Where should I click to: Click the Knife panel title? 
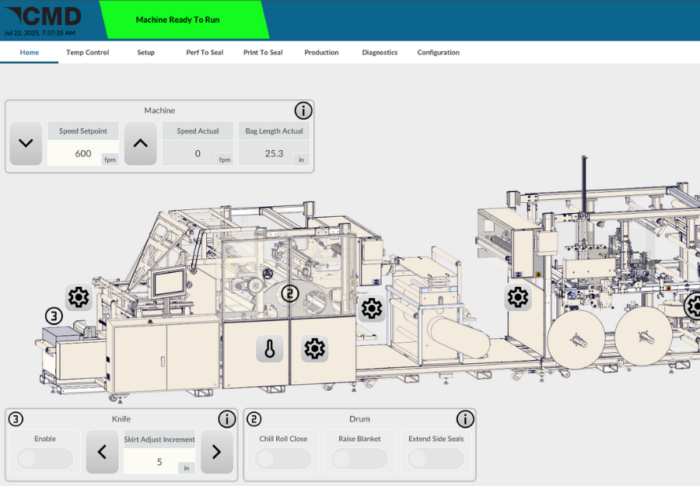[x=121, y=419]
